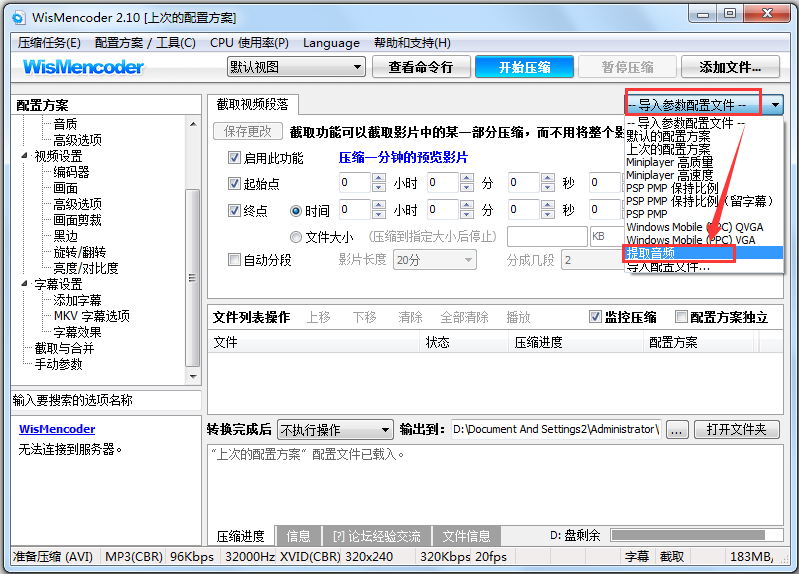Select 旋转/翻转 in the config tree
This screenshot has width=799, height=574.
coord(79,252)
